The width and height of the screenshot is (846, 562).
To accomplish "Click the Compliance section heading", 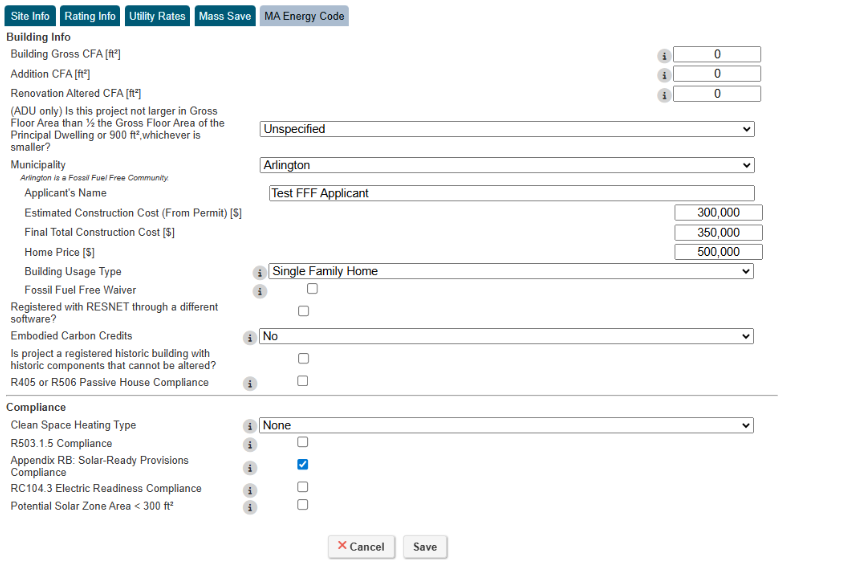I will coord(36,407).
